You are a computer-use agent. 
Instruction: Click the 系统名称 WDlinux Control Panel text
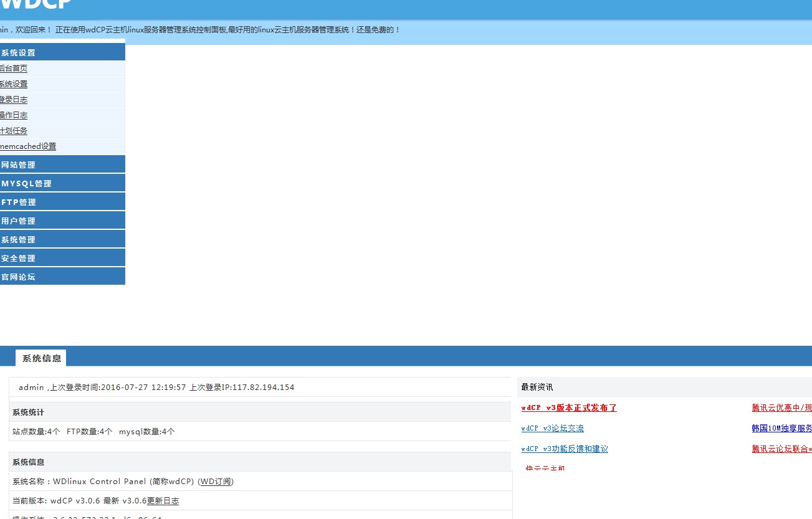click(x=123, y=482)
